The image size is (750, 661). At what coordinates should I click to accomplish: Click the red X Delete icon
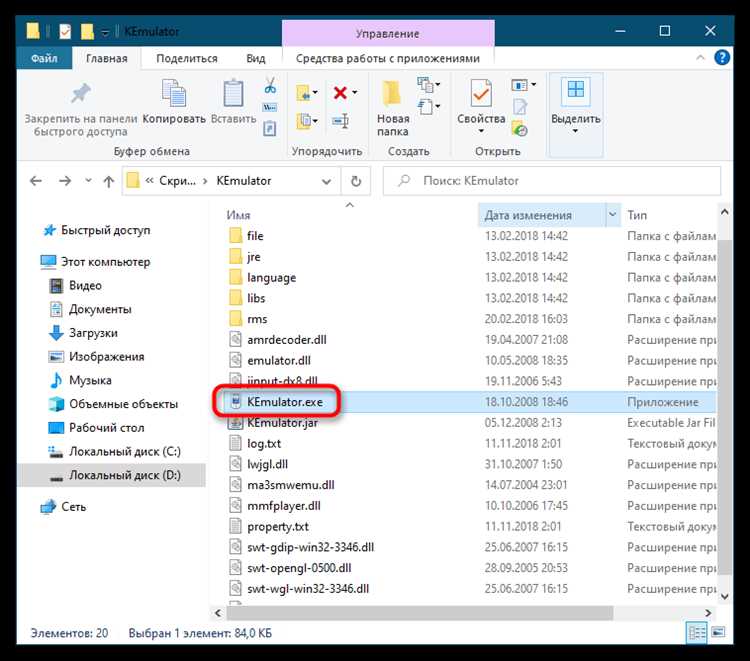[340, 92]
